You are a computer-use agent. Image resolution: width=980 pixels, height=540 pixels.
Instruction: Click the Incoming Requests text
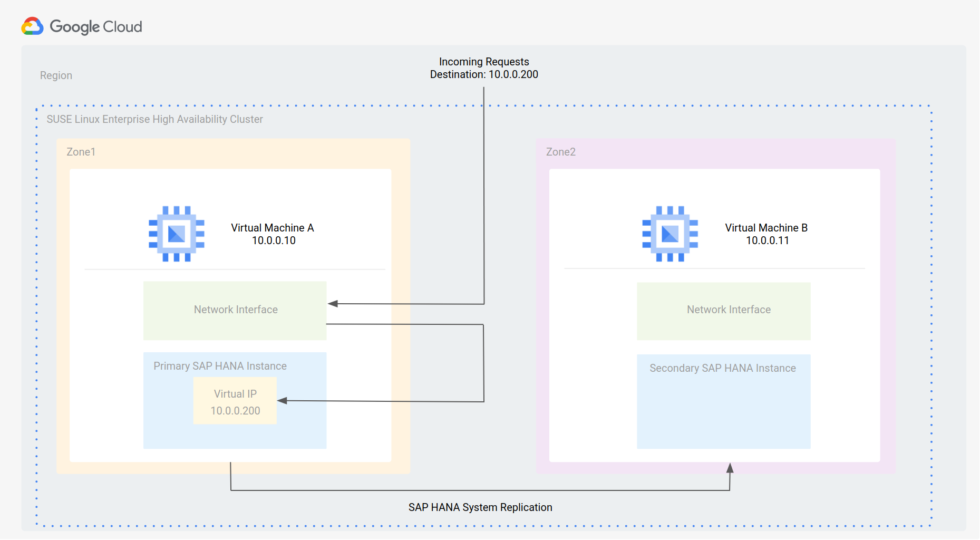click(x=483, y=62)
